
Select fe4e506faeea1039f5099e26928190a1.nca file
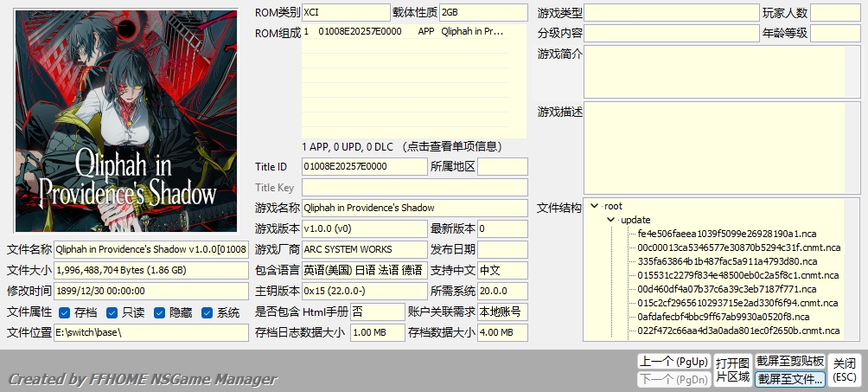click(x=727, y=234)
